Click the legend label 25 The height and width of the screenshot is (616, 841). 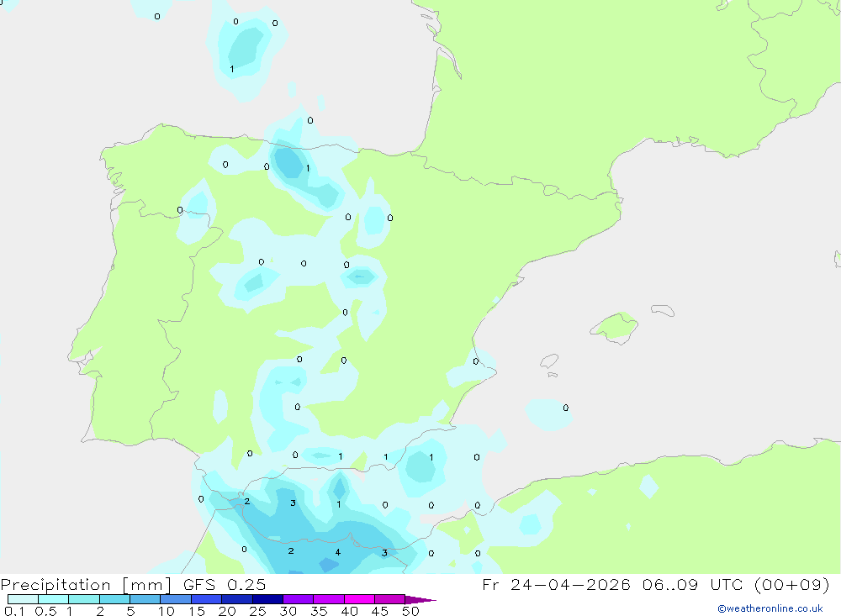pos(258,611)
